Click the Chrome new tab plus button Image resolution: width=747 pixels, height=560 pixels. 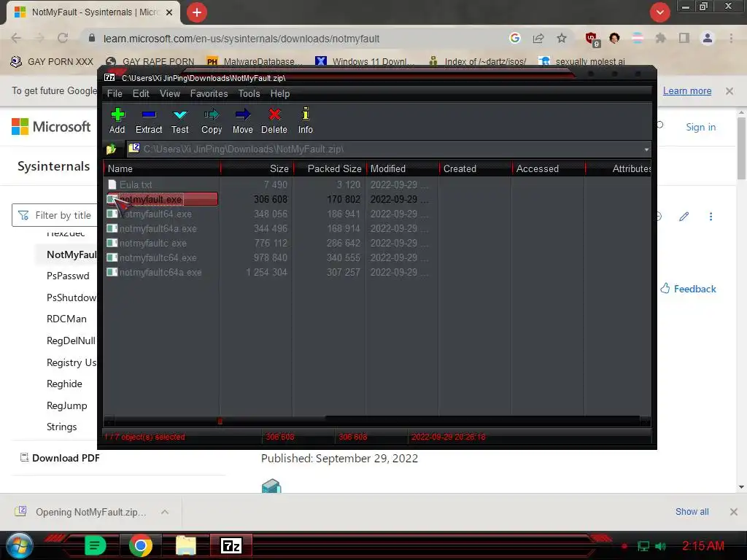tap(197, 12)
